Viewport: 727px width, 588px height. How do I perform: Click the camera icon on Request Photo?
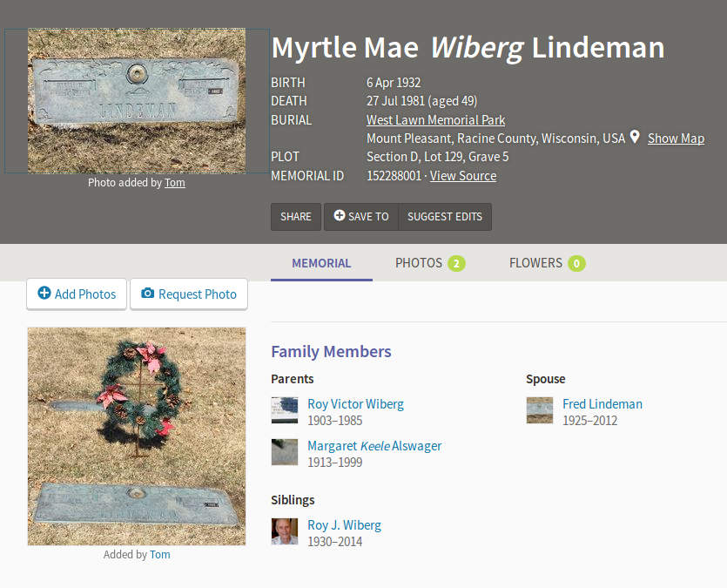point(148,294)
